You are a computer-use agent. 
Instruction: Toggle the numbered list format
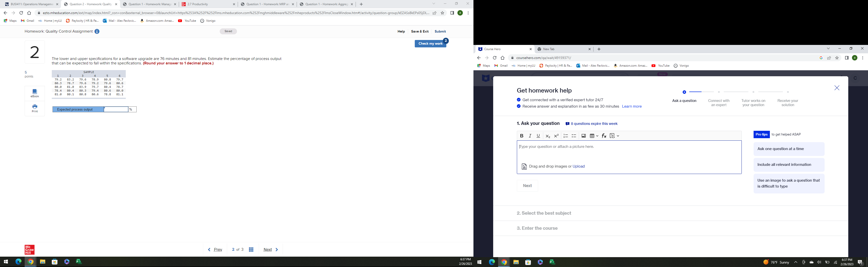pyautogui.click(x=566, y=136)
